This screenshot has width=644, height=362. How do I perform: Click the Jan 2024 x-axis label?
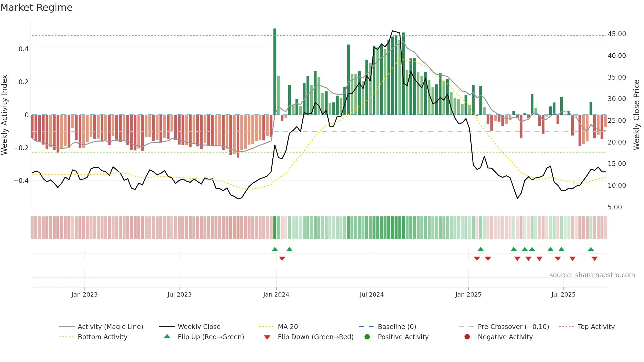coord(276,295)
